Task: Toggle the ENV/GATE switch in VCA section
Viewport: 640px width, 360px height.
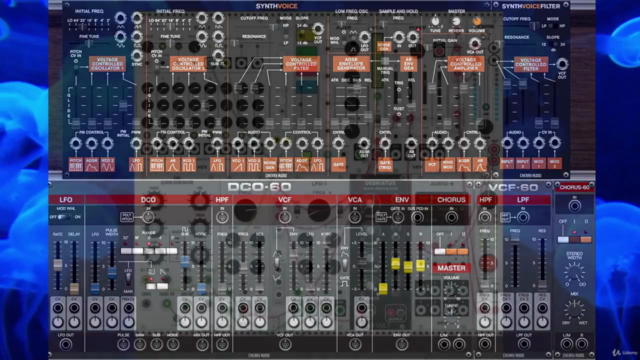Action: pyautogui.click(x=345, y=264)
